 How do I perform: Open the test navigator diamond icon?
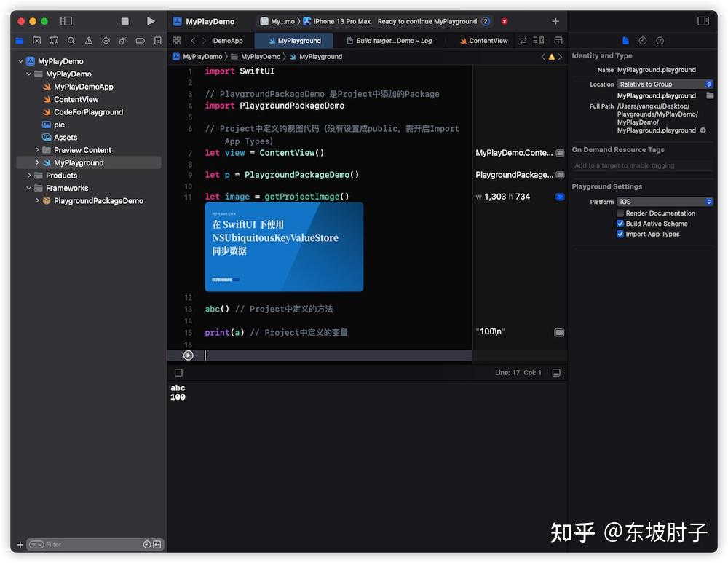[106, 41]
